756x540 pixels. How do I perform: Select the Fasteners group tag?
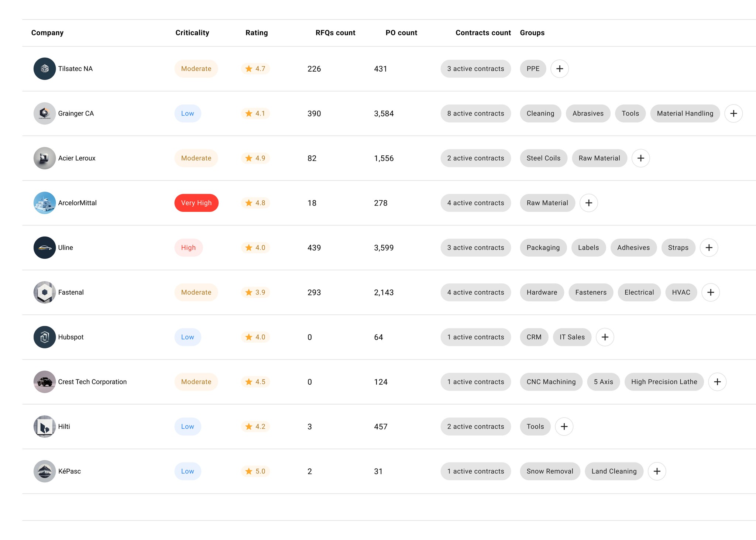click(x=591, y=292)
